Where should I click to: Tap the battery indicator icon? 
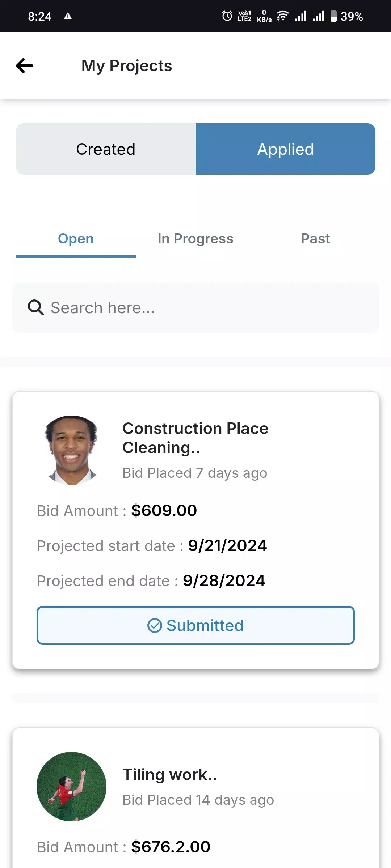[x=333, y=16]
